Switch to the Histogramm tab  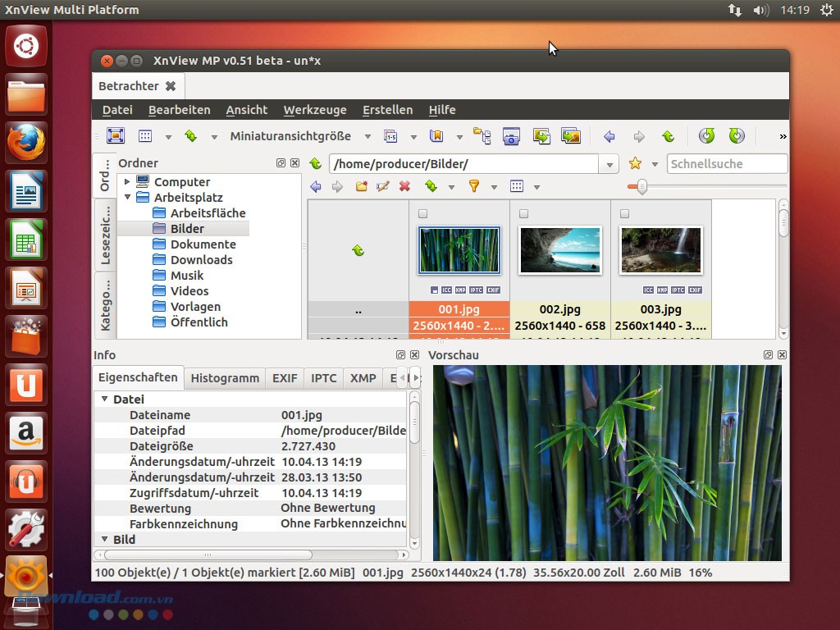pyautogui.click(x=224, y=378)
